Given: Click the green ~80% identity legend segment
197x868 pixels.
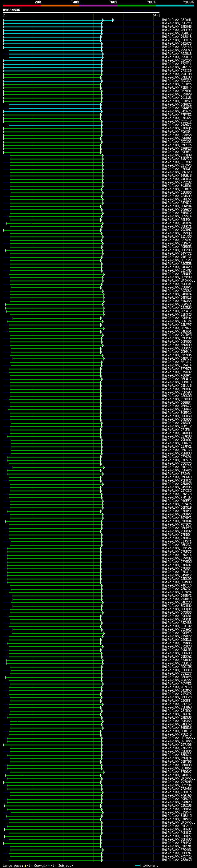Looking at the screenshot, I should click(x=137, y=6).
